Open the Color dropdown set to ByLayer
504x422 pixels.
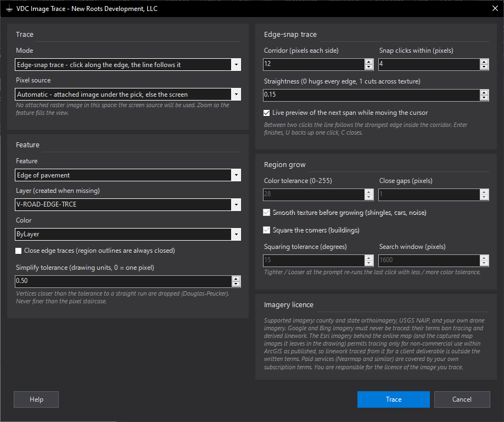236,234
